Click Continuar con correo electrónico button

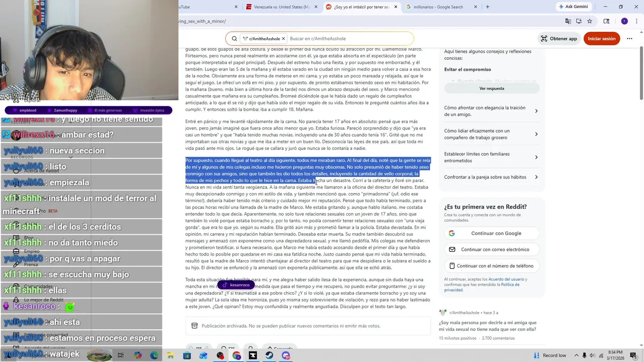pos(492,249)
